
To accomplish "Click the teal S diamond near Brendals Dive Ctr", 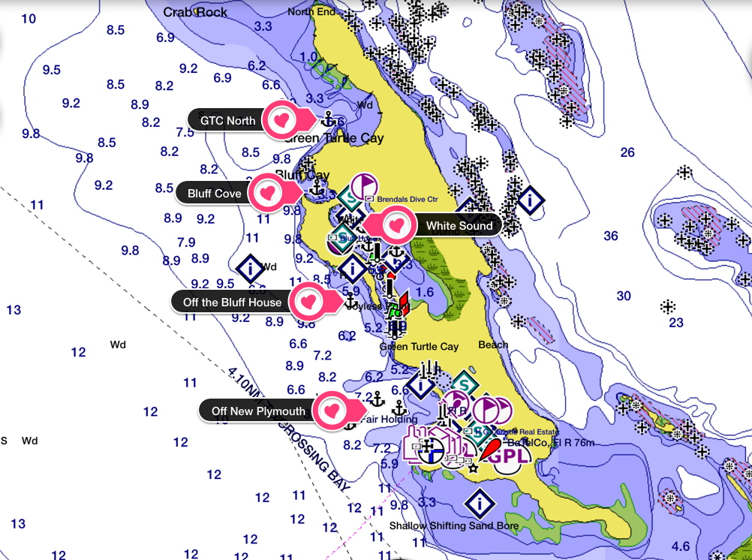I will click(350, 198).
